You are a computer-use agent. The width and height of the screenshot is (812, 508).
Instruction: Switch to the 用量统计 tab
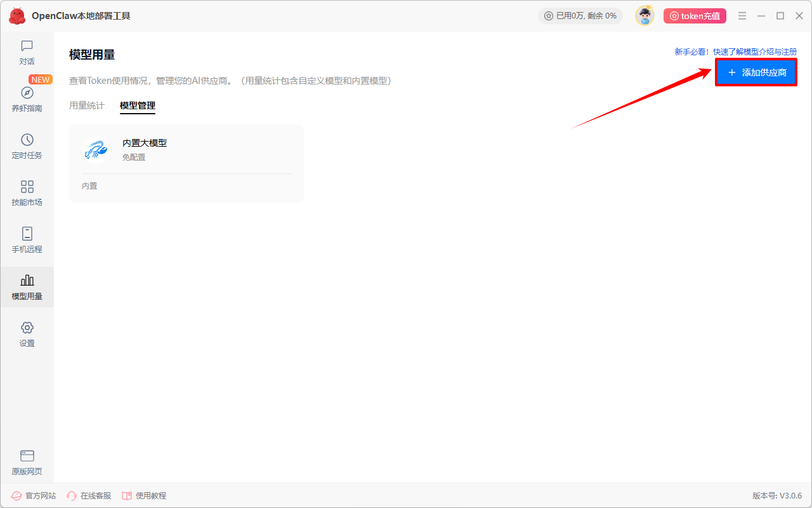[87, 105]
